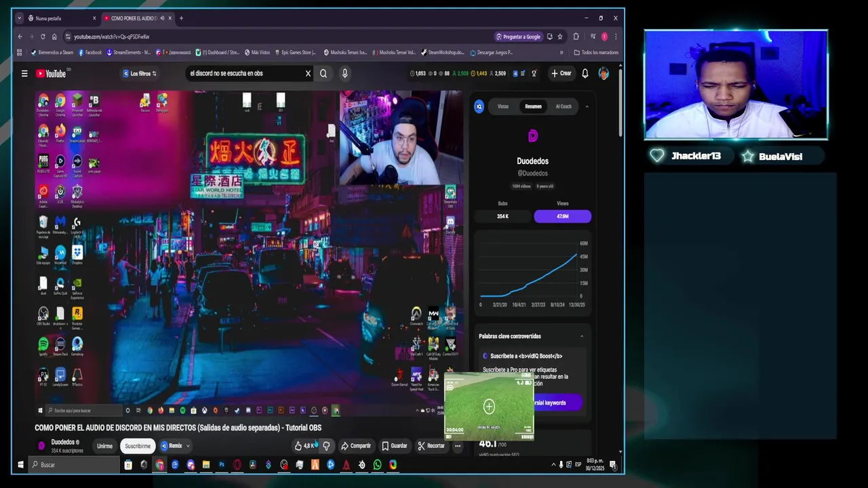Like the video with thumbs up
868x488 pixels.
click(x=304, y=446)
